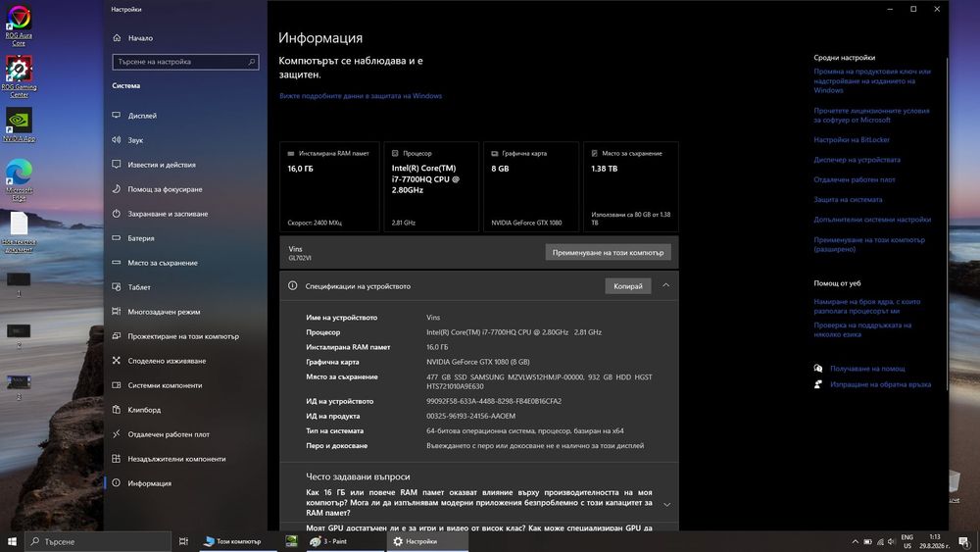
Task: Select desktop image thumbnail named 2
Action: pyautogui.click(x=19, y=335)
